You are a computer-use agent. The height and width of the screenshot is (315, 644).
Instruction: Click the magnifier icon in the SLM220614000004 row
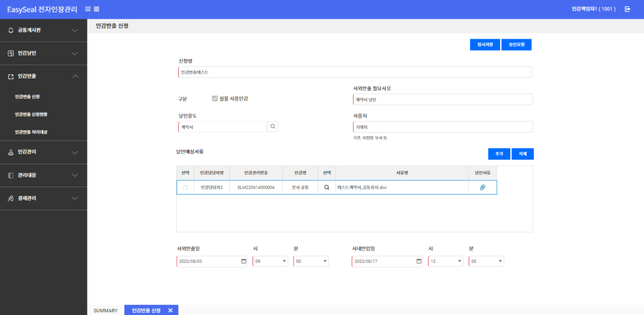pos(327,187)
